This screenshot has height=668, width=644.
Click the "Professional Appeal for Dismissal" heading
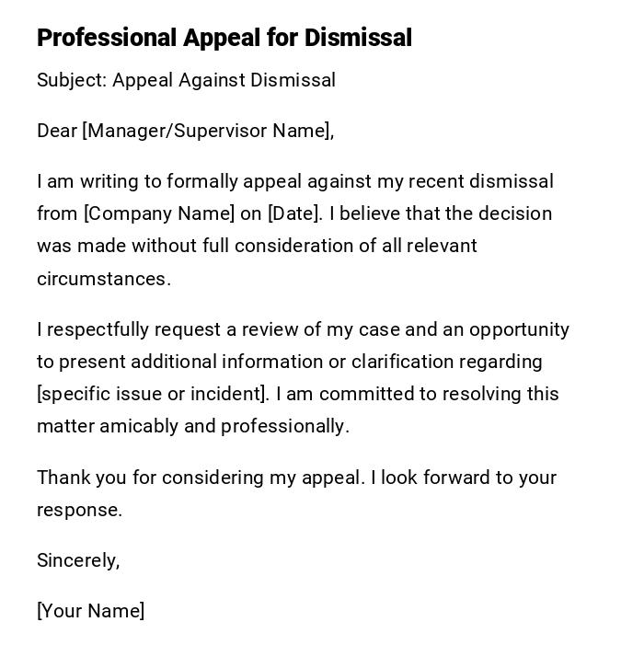pyautogui.click(x=224, y=38)
